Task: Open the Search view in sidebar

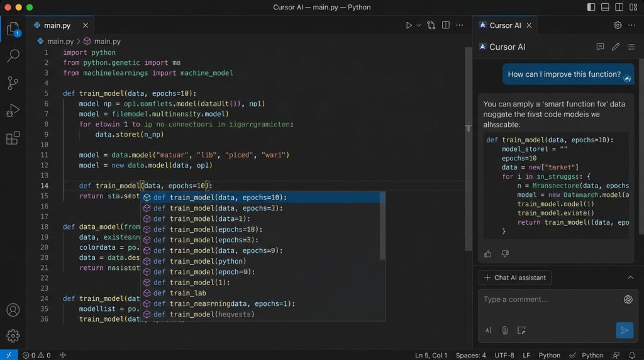Action: (x=13, y=55)
